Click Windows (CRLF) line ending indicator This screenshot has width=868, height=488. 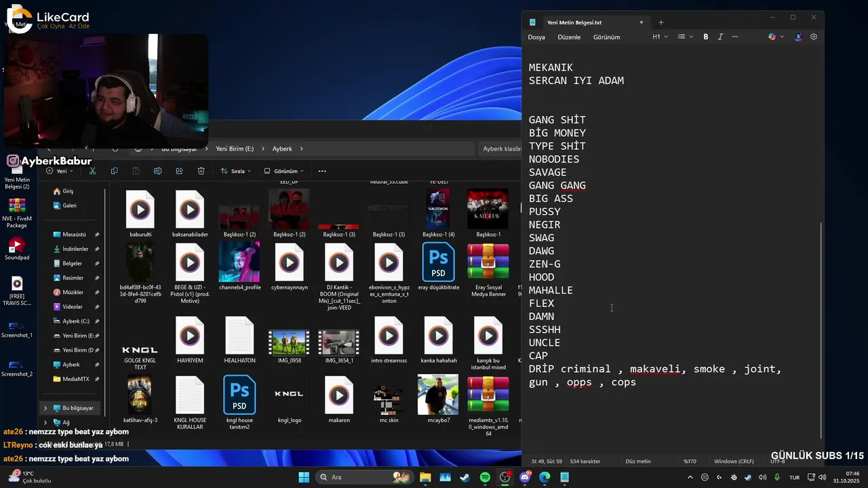(734, 462)
